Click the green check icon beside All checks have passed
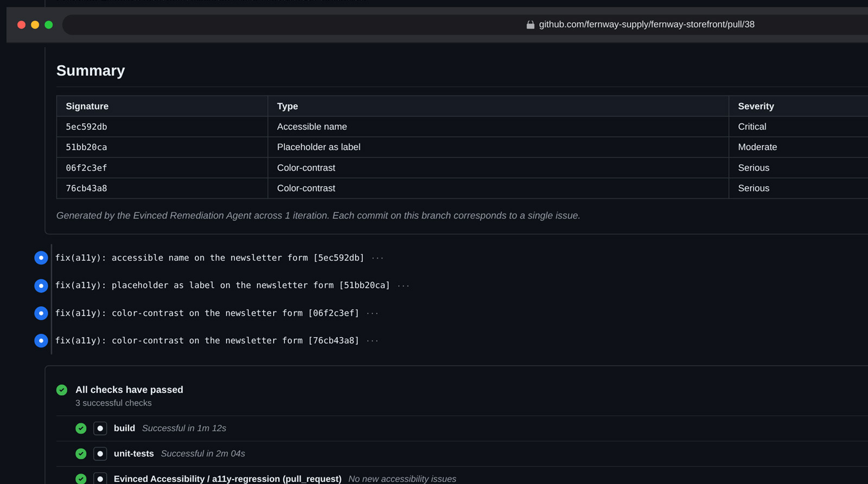This screenshot has height=484, width=868. click(62, 390)
